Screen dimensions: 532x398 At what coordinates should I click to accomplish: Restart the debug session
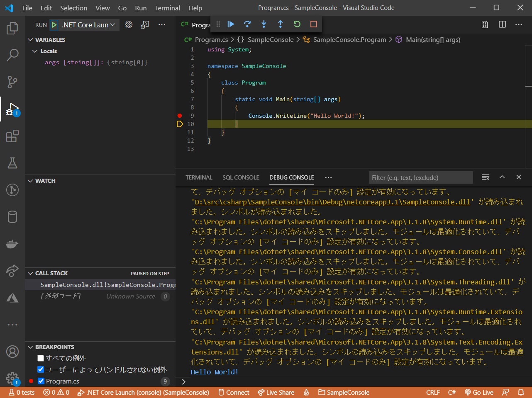[x=297, y=24]
